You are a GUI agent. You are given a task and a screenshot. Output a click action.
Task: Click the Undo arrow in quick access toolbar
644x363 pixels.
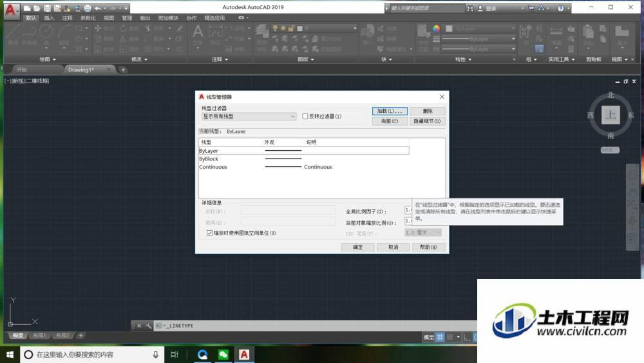(98, 8)
